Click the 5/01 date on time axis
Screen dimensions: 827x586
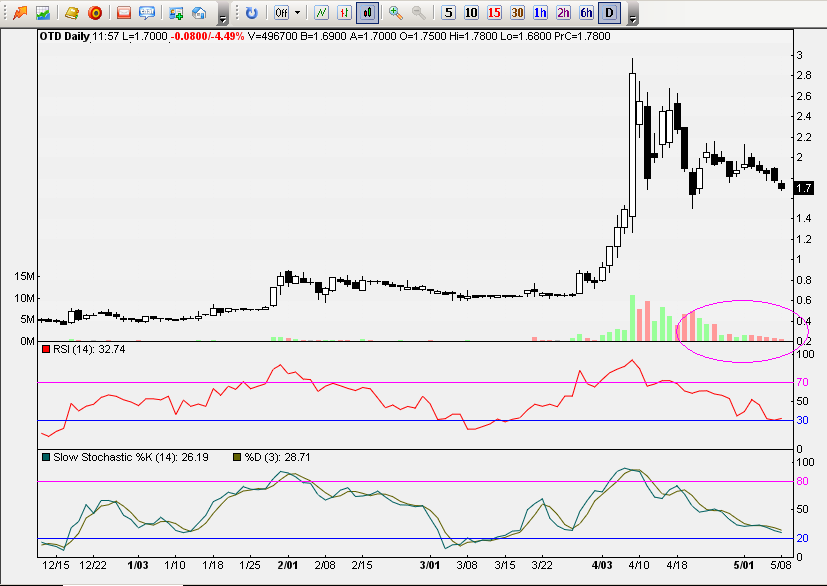(x=744, y=565)
